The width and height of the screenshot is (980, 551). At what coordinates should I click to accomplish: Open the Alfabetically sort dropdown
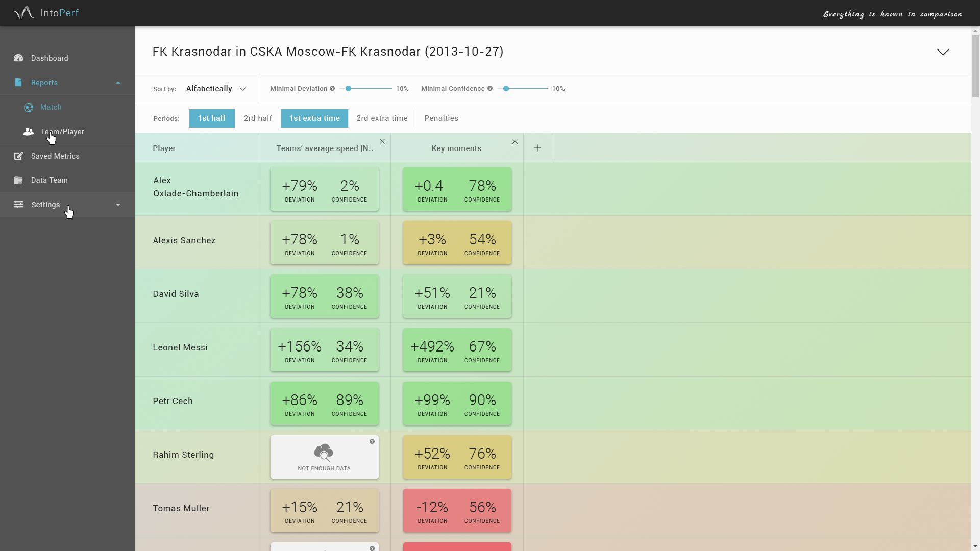tap(215, 89)
